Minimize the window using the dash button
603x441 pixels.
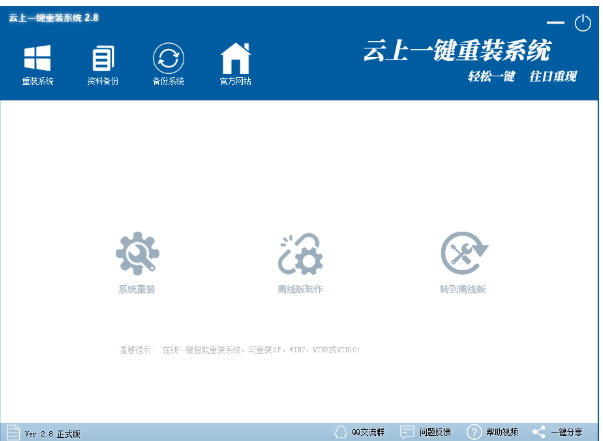[556, 22]
